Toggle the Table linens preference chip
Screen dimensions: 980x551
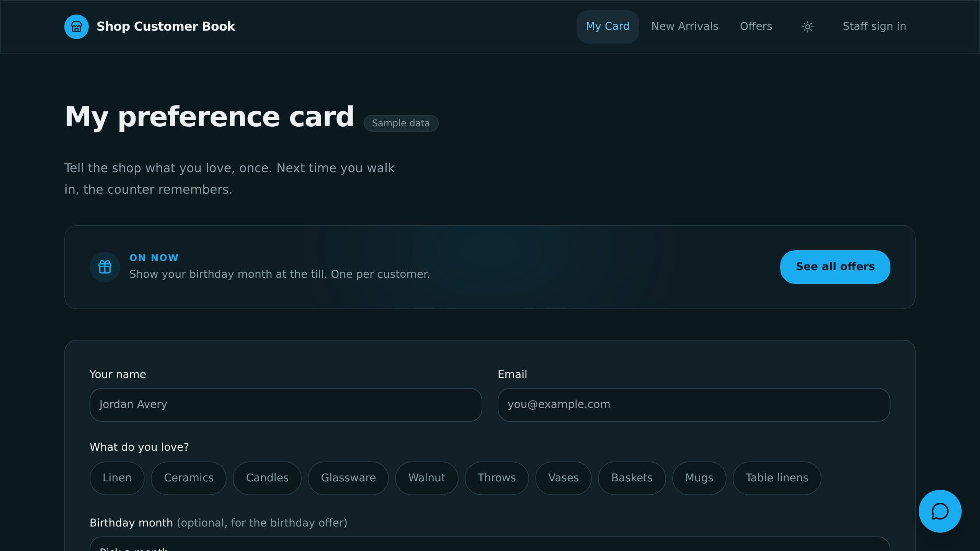(x=777, y=478)
